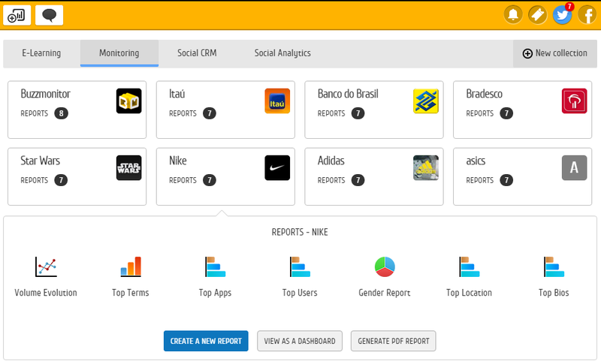Switch to the Social CRM tab
The width and height of the screenshot is (601, 364).
(197, 53)
